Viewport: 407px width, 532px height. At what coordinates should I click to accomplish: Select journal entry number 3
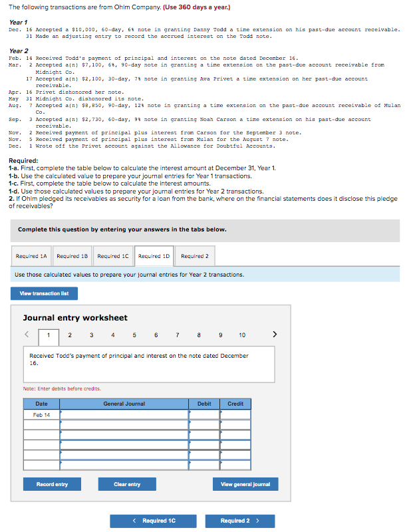click(x=92, y=335)
